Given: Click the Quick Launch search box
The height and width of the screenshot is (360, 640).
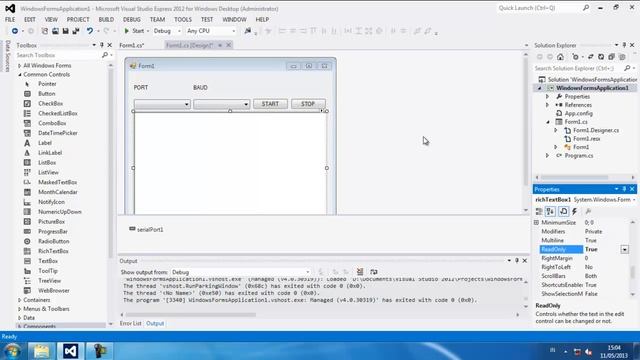Looking at the screenshot, I should tap(540, 8).
